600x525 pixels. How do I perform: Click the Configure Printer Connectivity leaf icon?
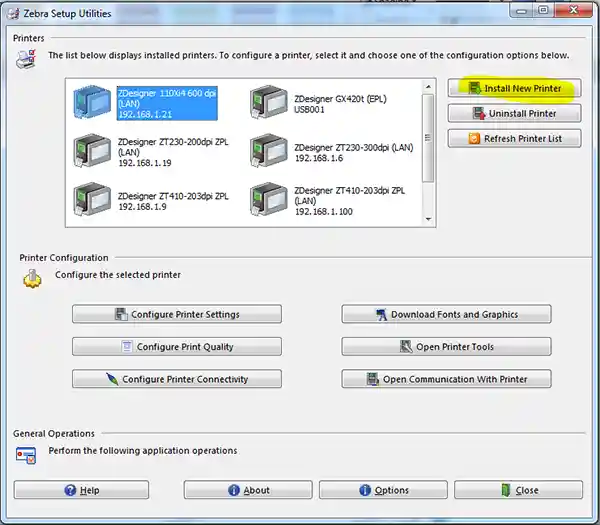pos(112,379)
